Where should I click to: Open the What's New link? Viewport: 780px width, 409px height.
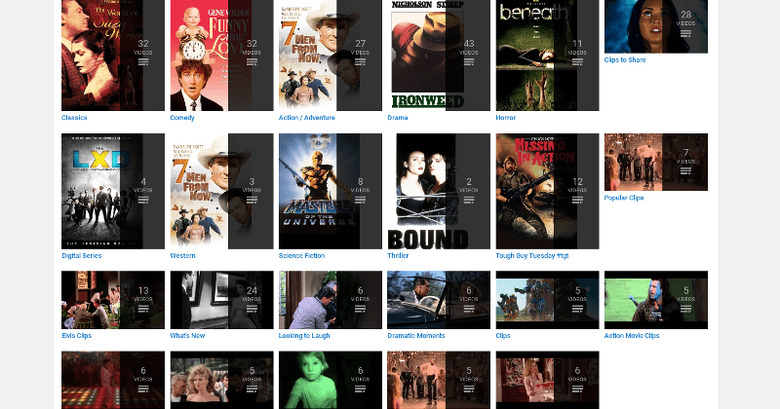[188, 336]
